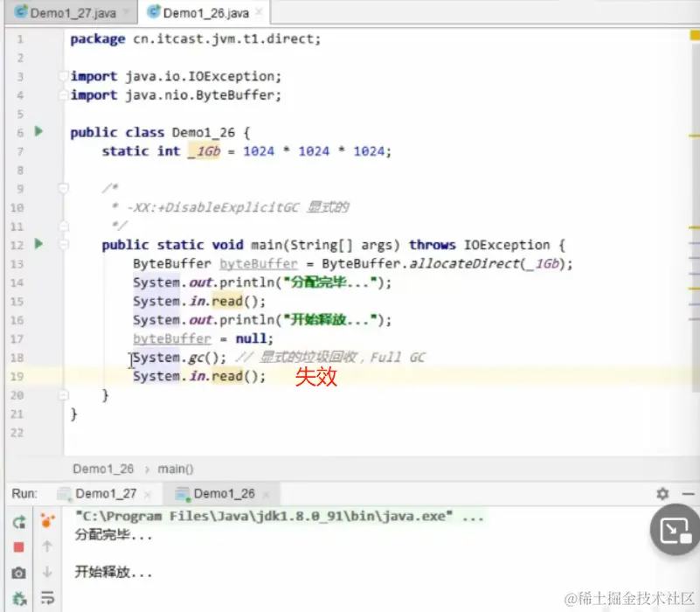
Task: Click the error stripe marker near line 12
Action: (694, 243)
